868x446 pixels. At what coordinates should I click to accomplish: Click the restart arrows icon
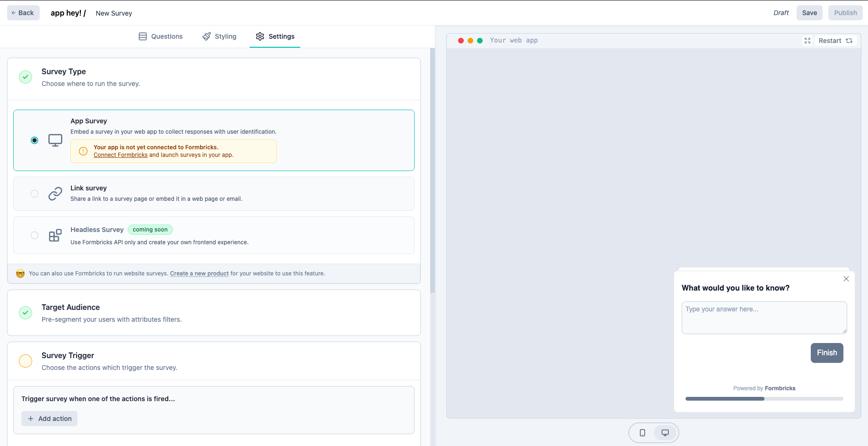(849, 41)
